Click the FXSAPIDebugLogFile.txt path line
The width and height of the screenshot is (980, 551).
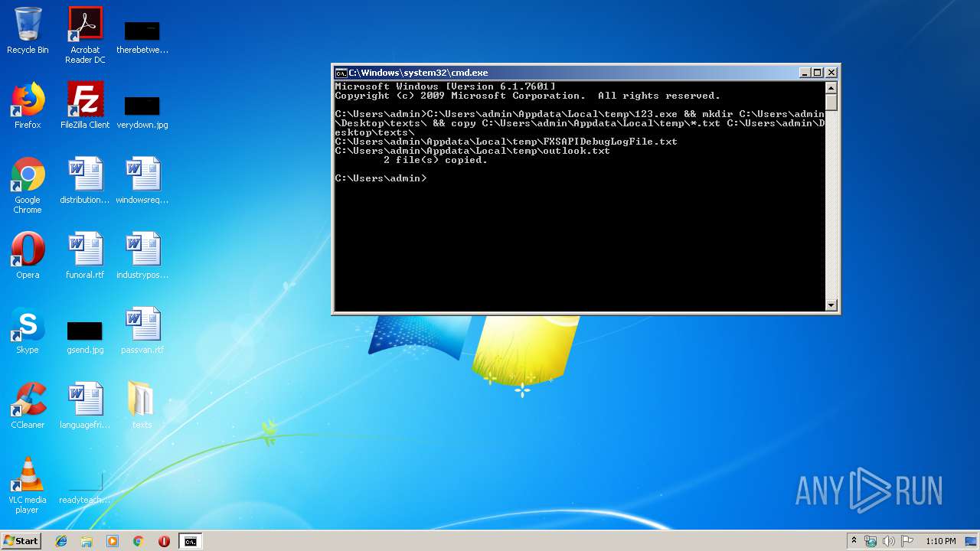506,142
